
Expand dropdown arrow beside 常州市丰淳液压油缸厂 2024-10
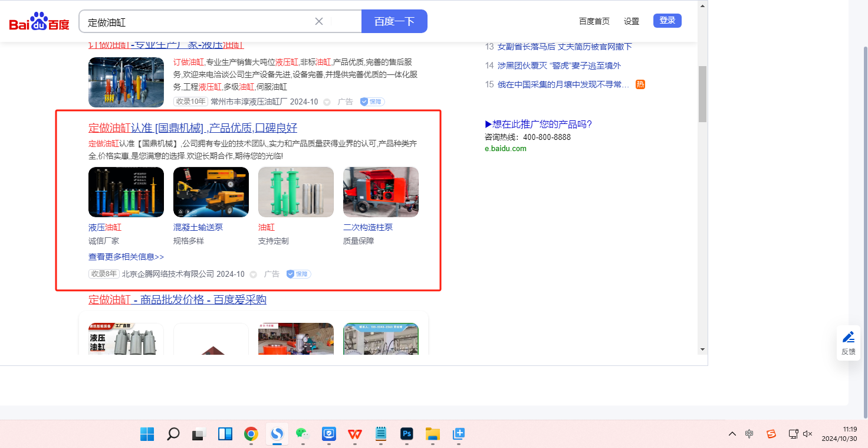(x=327, y=102)
